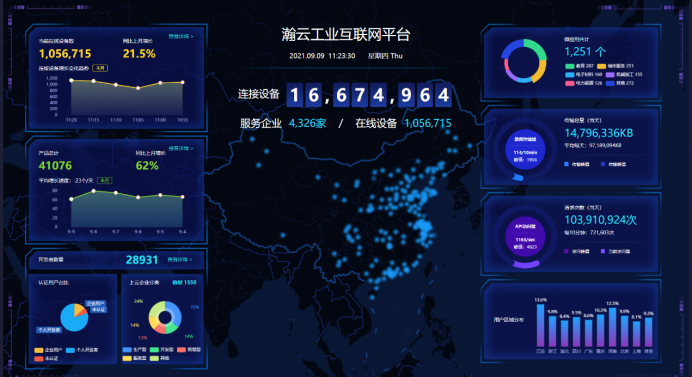Toggle 生产型 legend in cloud enterprise donut
Viewport: 692px width, 377px height.
tap(135, 350)
